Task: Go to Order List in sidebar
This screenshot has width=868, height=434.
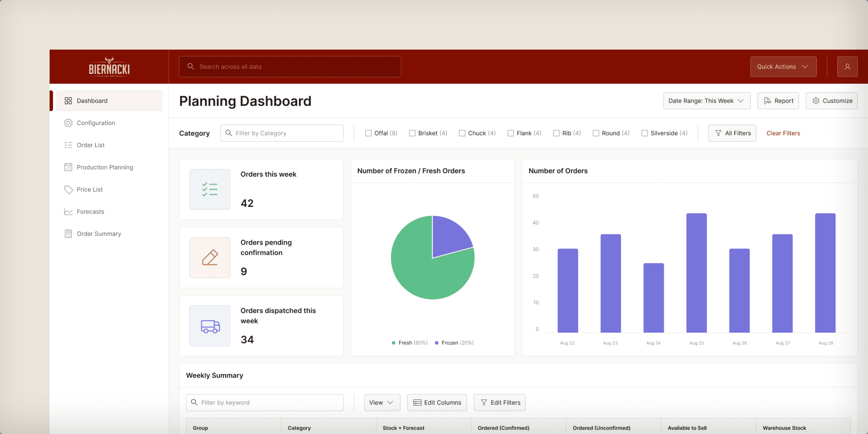Action: coord(90,145)
